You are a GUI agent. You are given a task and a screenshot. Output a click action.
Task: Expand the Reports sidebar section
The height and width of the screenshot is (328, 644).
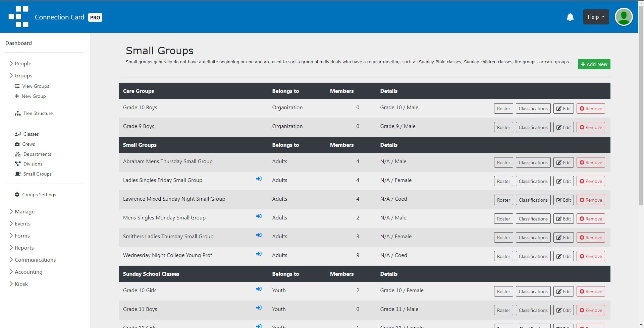coord(22,248)
